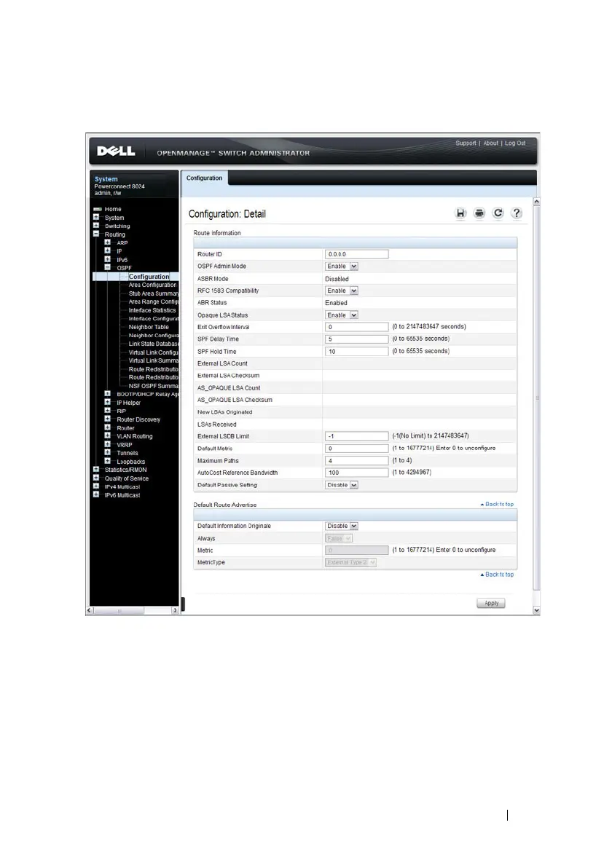
Task: Expand the VRRP tree node
Action: tap(108, 444)
